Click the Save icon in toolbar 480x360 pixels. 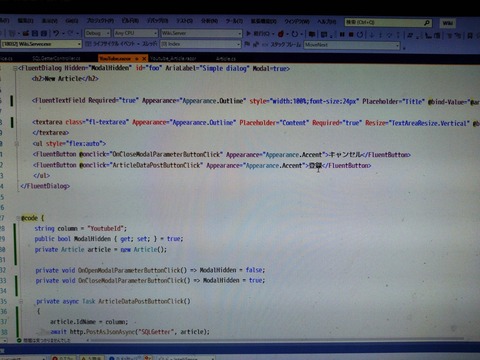tap(35, 33)
